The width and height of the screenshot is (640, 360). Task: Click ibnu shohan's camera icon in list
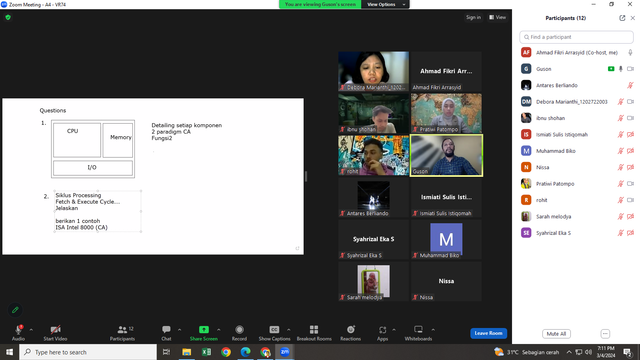(630, 118)
